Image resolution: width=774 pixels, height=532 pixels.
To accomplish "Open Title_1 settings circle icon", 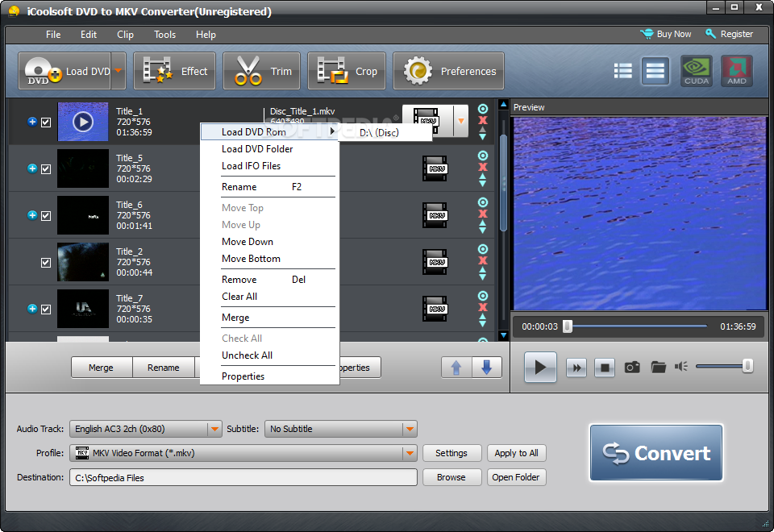I will (483, 109).
